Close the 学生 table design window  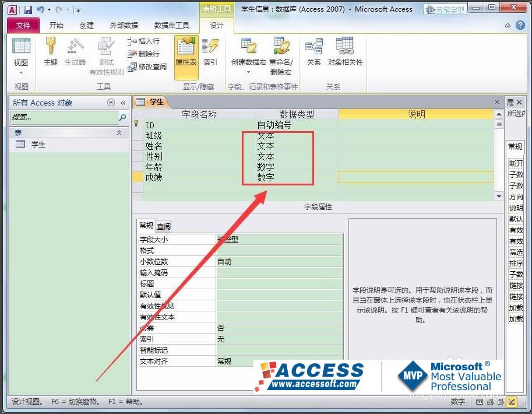coord(496,102)
